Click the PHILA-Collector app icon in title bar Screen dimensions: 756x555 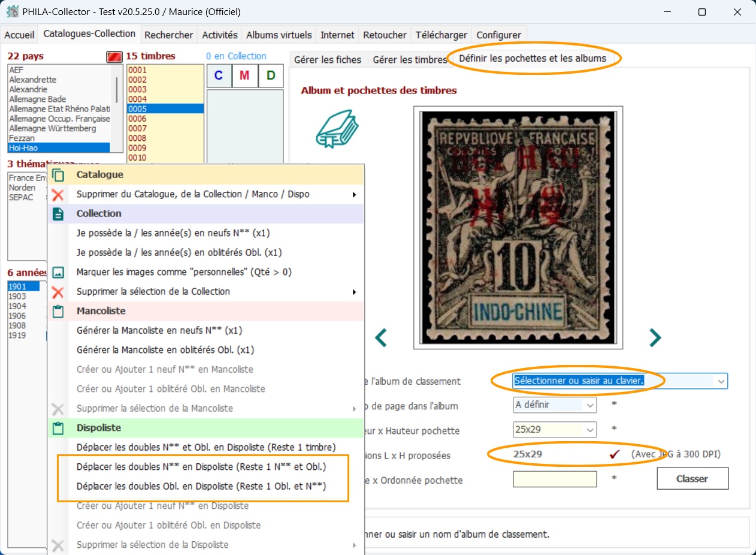[12, 12]
